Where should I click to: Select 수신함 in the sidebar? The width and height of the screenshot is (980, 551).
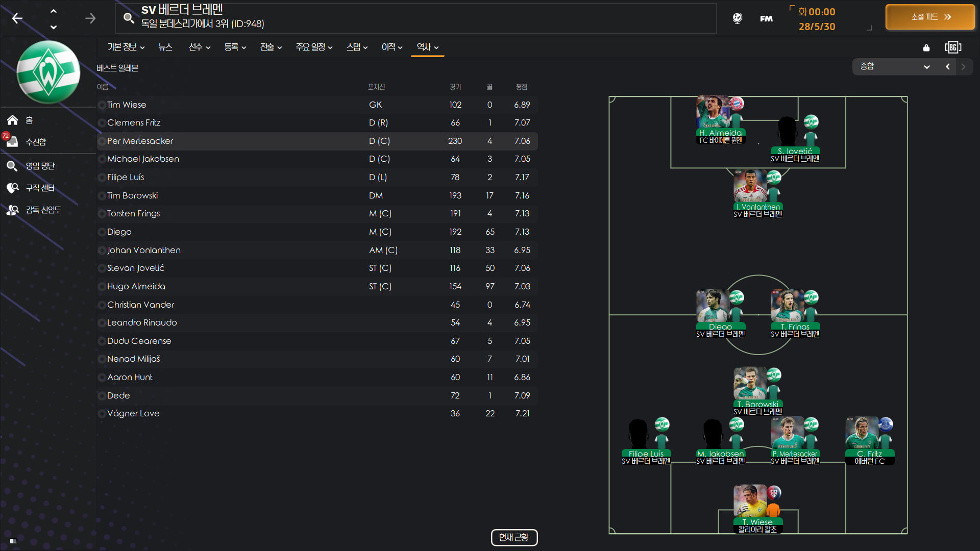[36, 142]
